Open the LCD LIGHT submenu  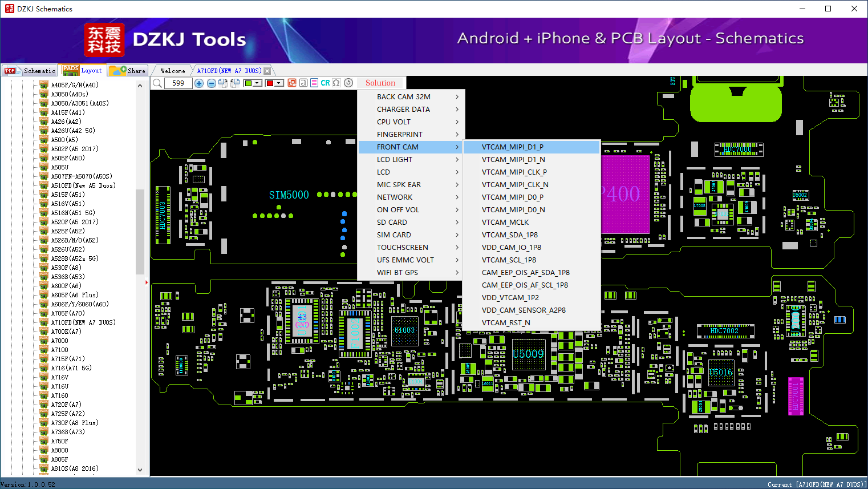[411, 160]
